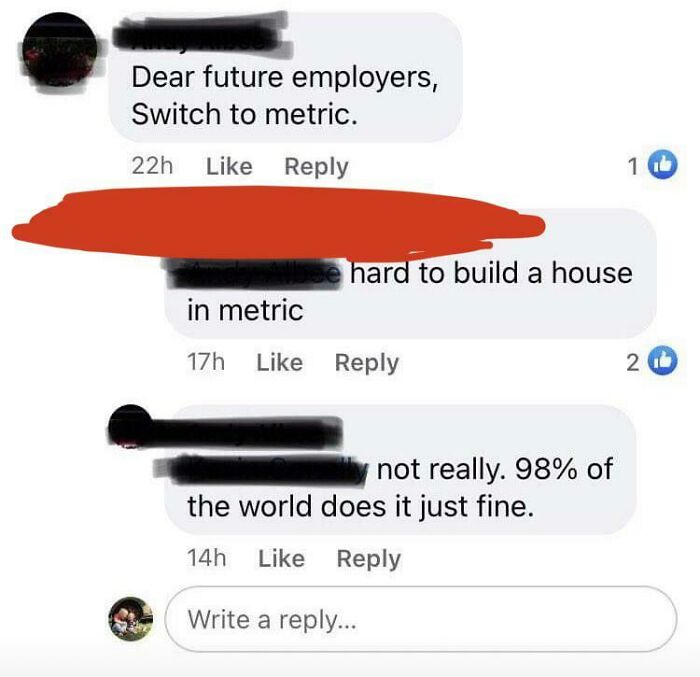Open blacked-out avatar of the last commenter
Image resolution: width=700 pixels, height=677 pixels.
click(x=129, y=426)
